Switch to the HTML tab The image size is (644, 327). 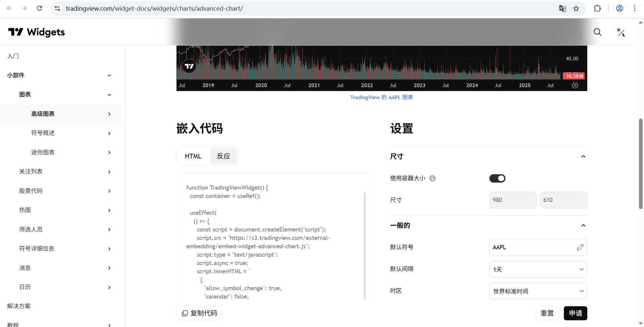(193, 156)
